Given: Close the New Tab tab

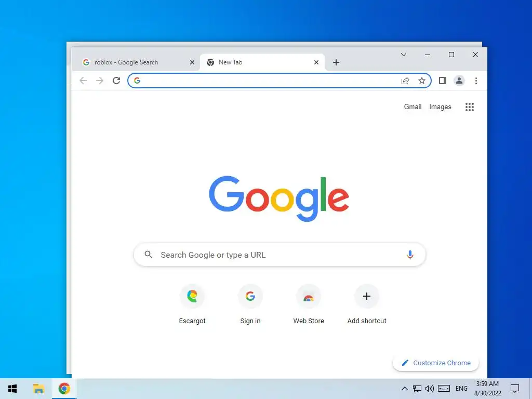Looking at the screenshot, I should click(x=316, y=62).
